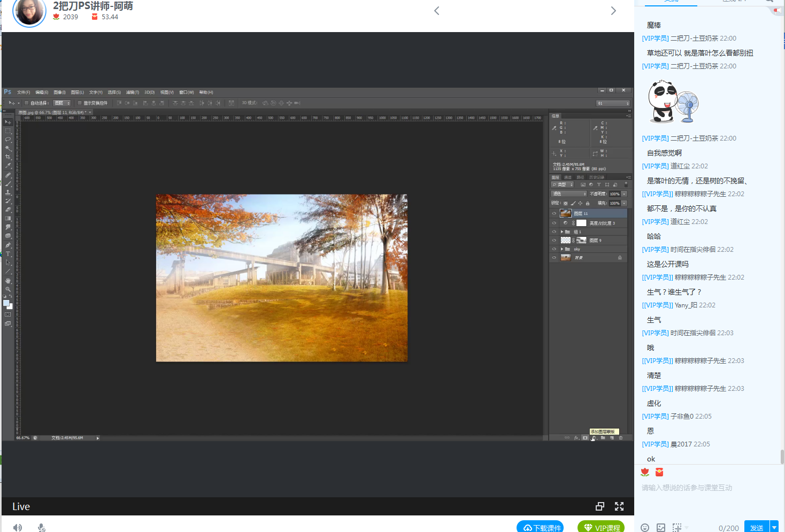
Task: Enable the 自动选择 checkbox
Action: coord(26,103)
